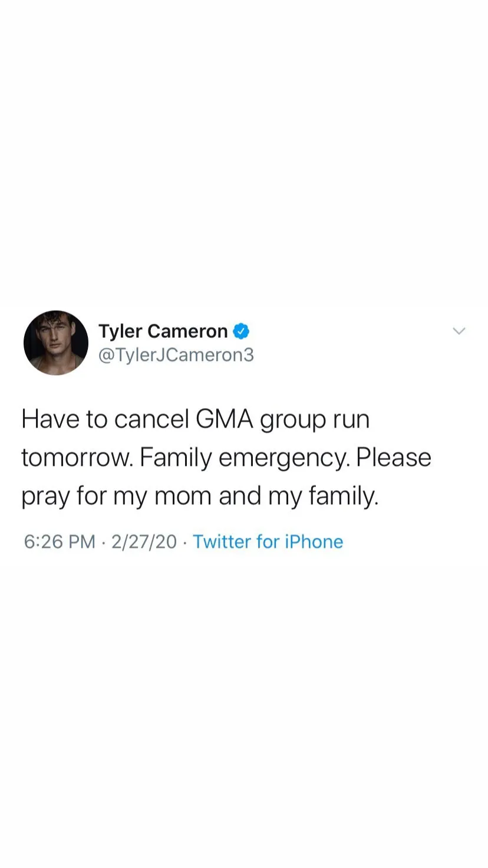This screenshot has width=488, height=868.
Task: Open Tyler Cameron's profile picture
Action: click(x=56, y=343)
